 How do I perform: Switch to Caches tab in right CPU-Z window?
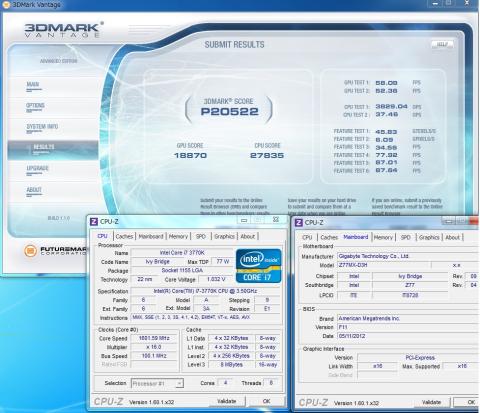click(x=329, y=237)
